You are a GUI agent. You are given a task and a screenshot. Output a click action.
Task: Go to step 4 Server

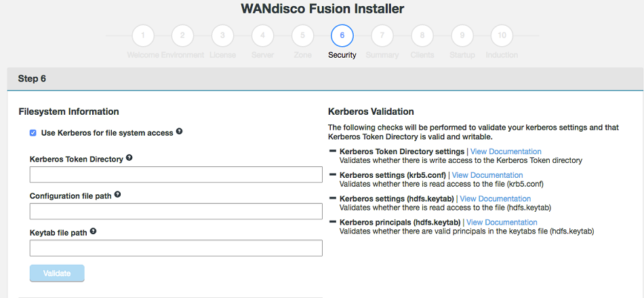(x=262, y=36)
